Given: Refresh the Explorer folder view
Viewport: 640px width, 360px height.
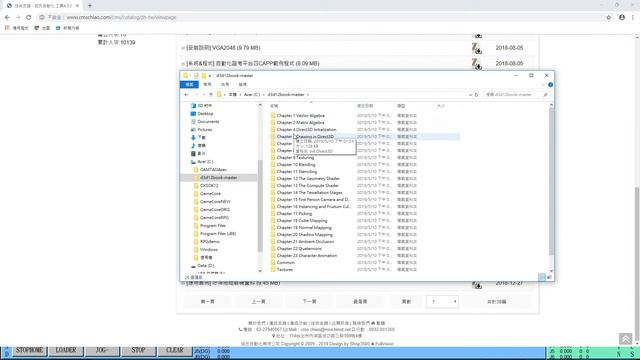Looking at the screenshot, I should [476, 95].
